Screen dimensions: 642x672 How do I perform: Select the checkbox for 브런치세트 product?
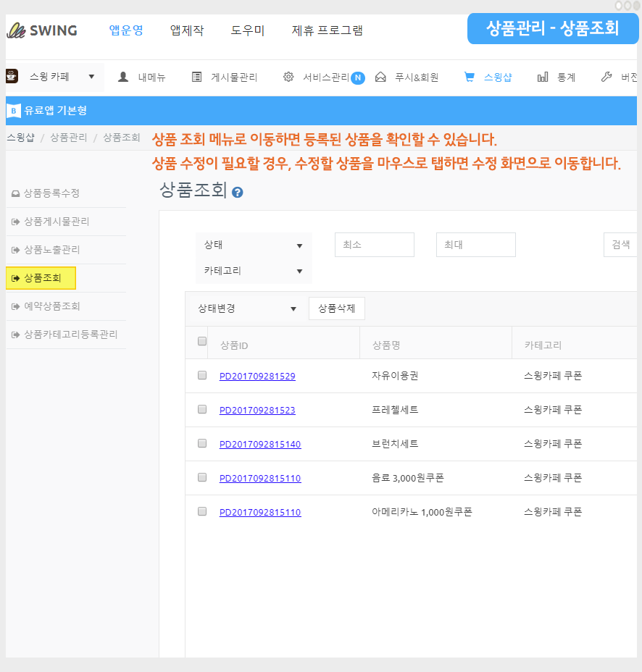pos(202,443)
